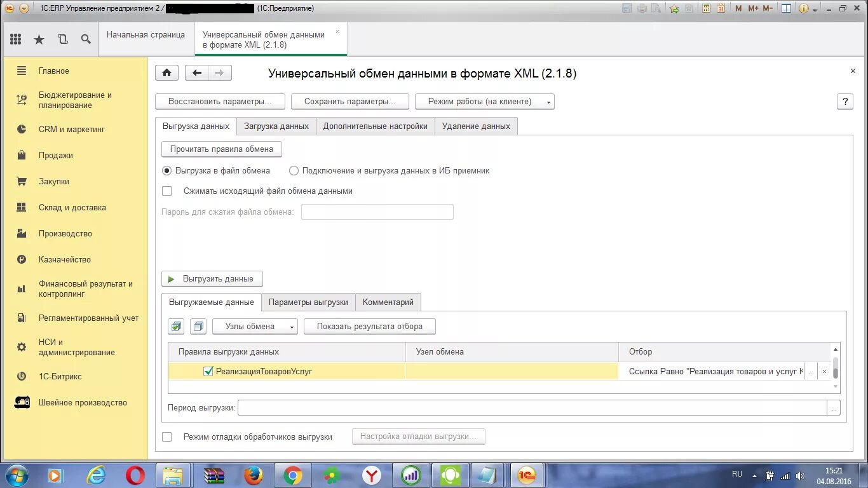The height and width of the screenshot is (488, 868).
Task: Clear the Отбор filter with x
Action: [x=825, y=372]
